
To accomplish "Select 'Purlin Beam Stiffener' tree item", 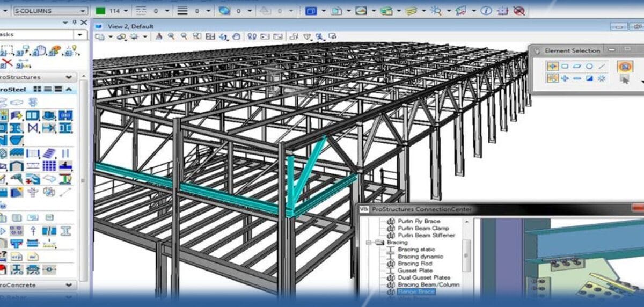I will click(426, 235).
